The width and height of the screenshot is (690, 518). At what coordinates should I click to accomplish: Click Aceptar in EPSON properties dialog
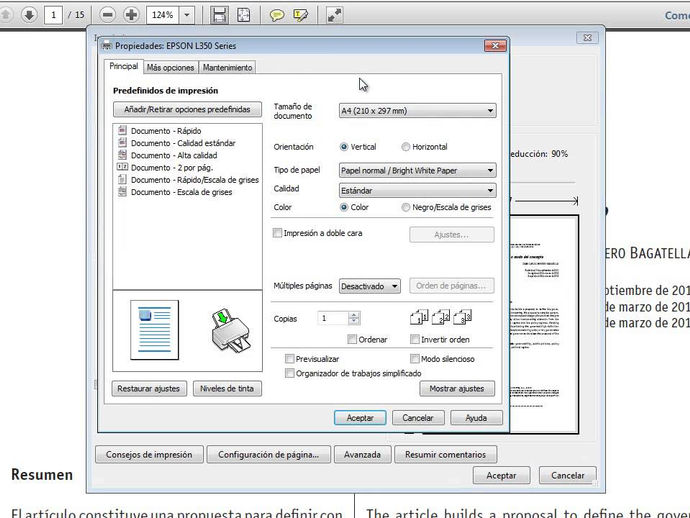click(x=360, y=418)
